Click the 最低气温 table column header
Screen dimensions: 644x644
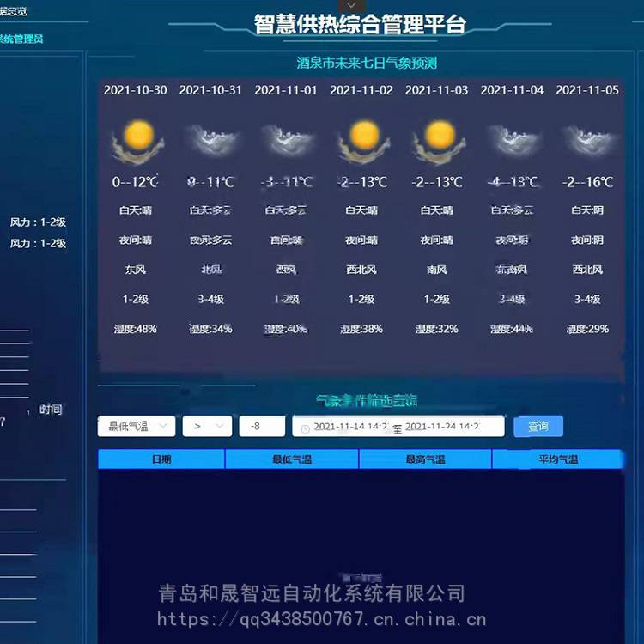pyautogui.click(x=292, y=459)
